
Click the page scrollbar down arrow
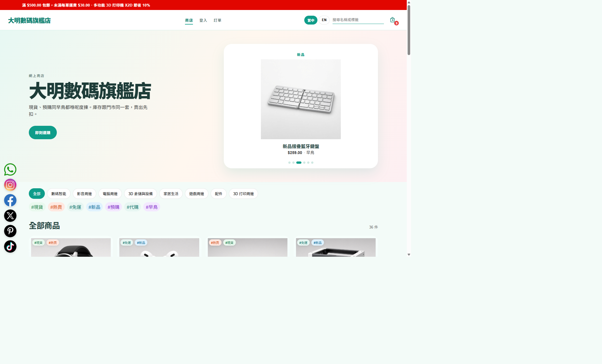[409, 254]
